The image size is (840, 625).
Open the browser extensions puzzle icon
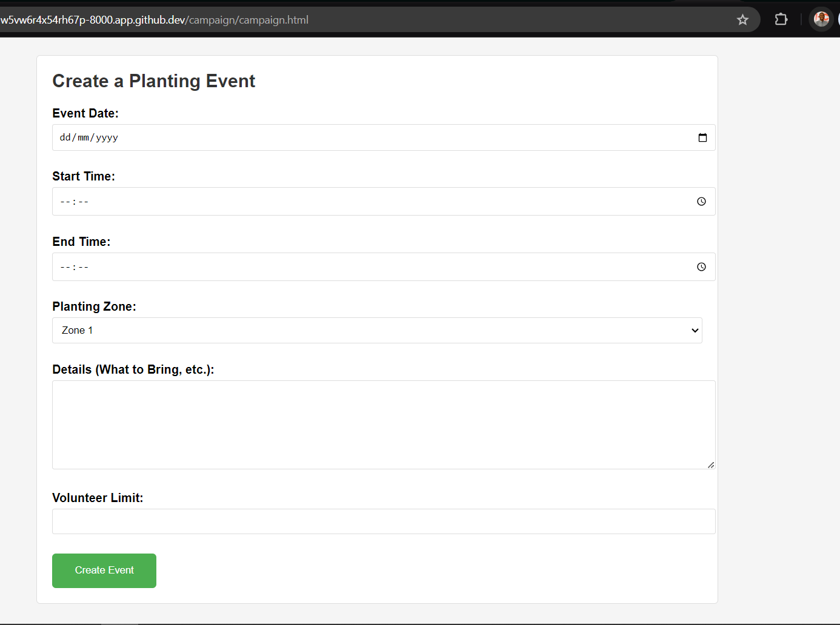pyautogui.click(x=781, y=19)
